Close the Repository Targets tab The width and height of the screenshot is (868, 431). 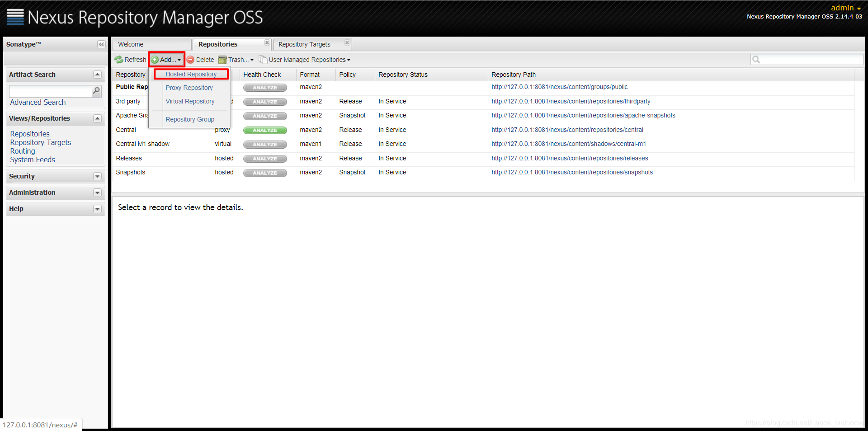(x=347, y=42)
